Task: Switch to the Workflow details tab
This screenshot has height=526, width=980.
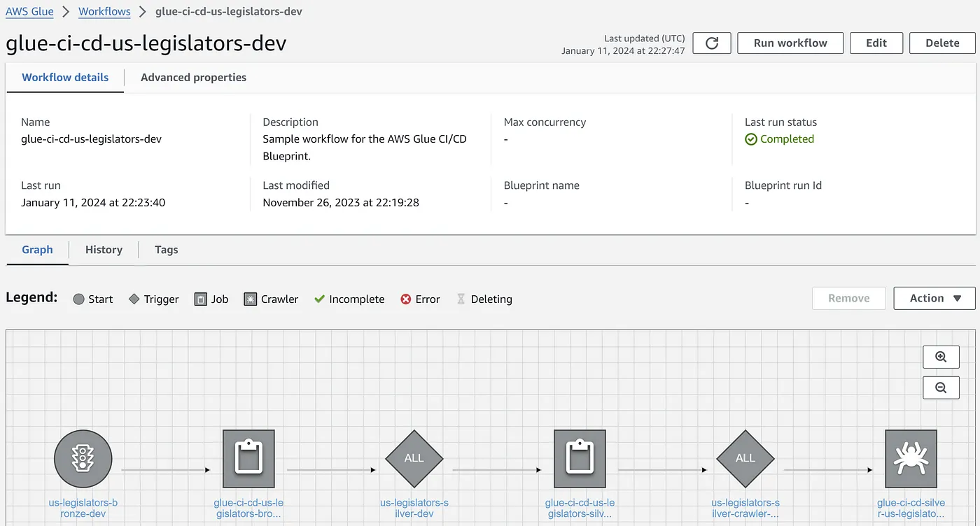Action: pos(65,78)
